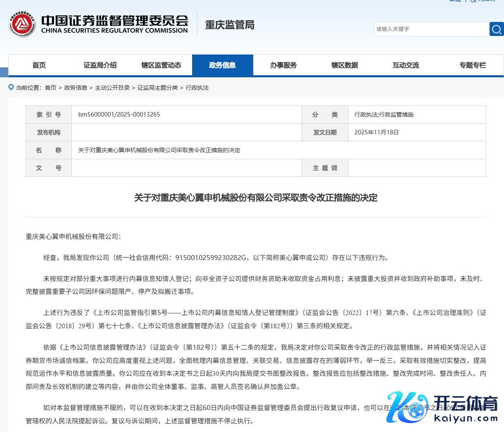
Task: Open the 证监局主题分类 breadcrumb link
Action: (157, 88)
